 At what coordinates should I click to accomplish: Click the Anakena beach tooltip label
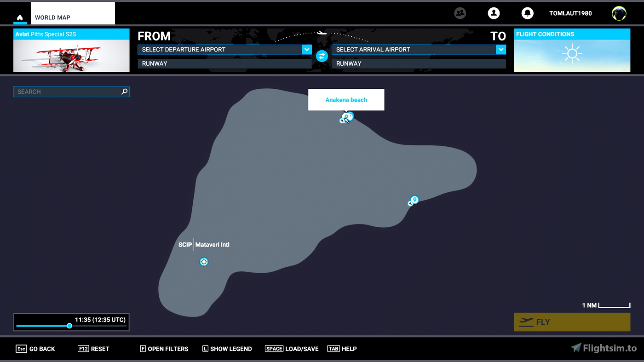346,100
